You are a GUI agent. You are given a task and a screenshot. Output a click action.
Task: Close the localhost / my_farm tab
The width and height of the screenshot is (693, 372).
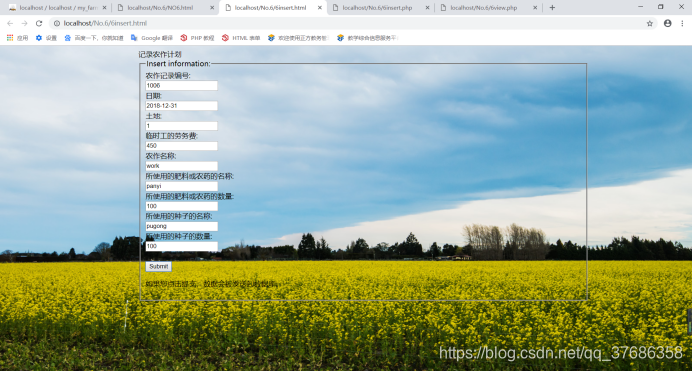[x=104, y=8]
